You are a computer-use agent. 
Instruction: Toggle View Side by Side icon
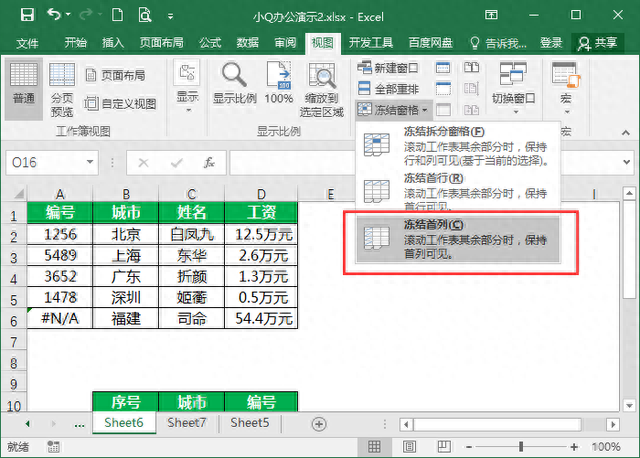click(x=471, y=67)
